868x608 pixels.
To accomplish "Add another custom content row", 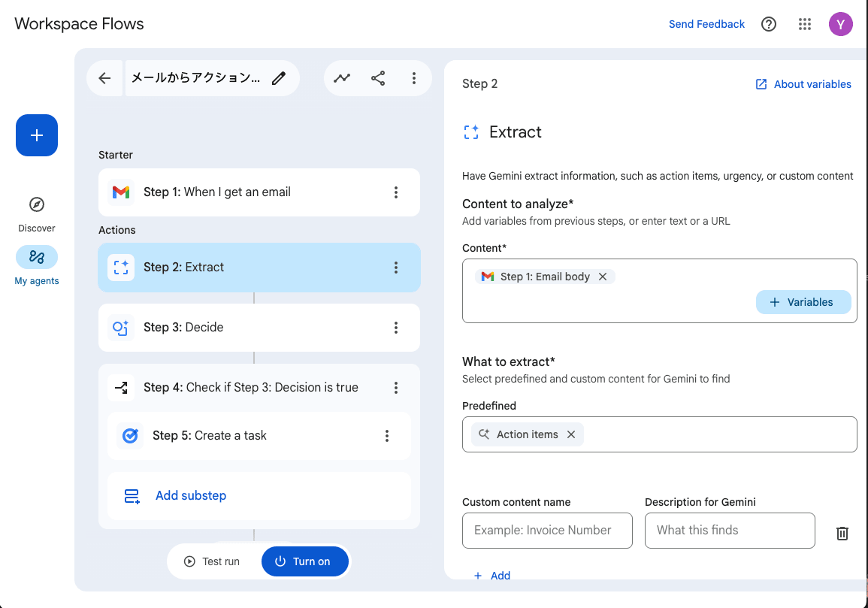I will pyautogui.click(x=492, y=576).
